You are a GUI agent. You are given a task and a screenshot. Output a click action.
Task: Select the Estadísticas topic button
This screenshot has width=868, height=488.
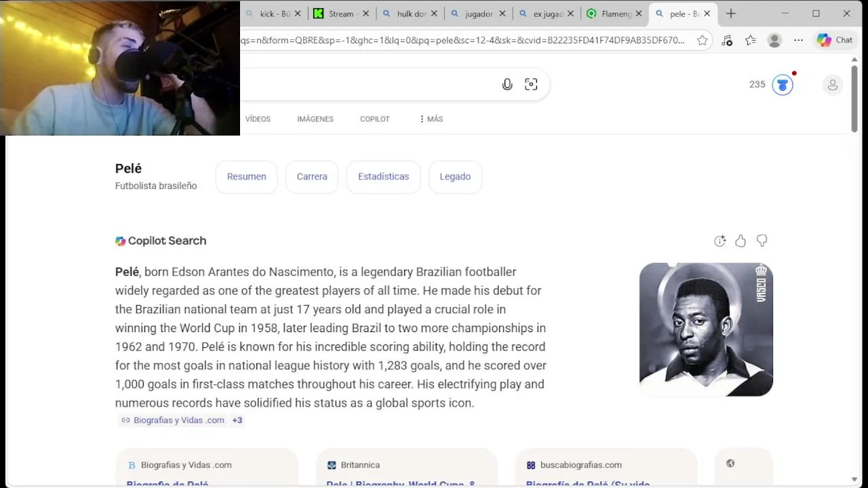click(384, 177)
